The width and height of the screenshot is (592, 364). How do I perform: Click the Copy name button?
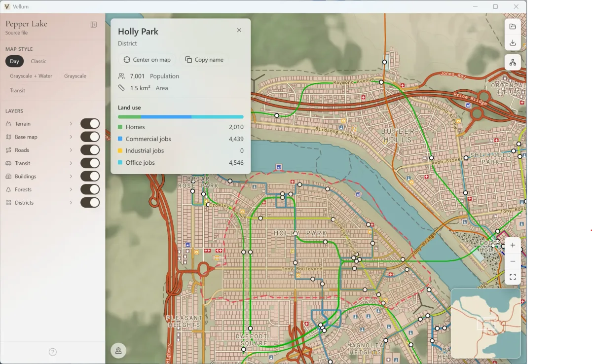click(204, 60)
